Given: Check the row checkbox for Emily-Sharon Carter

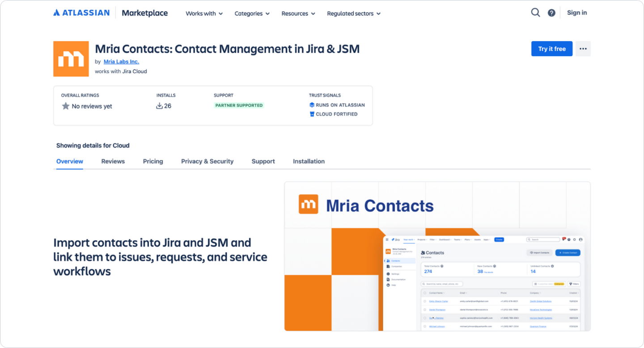Looking at the screenshot, I should [x=425, y=301].
